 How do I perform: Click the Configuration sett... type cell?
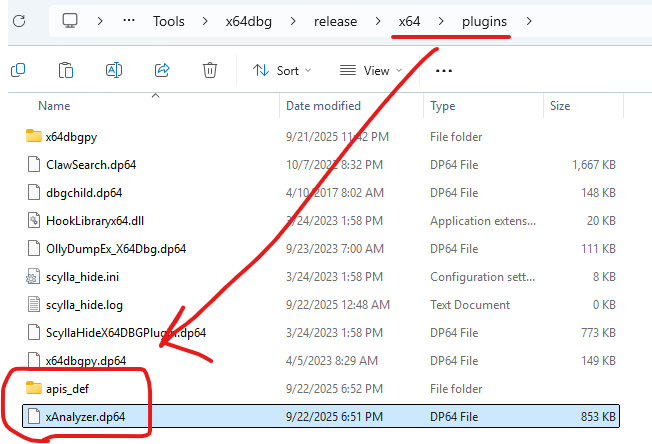(482, 277)
